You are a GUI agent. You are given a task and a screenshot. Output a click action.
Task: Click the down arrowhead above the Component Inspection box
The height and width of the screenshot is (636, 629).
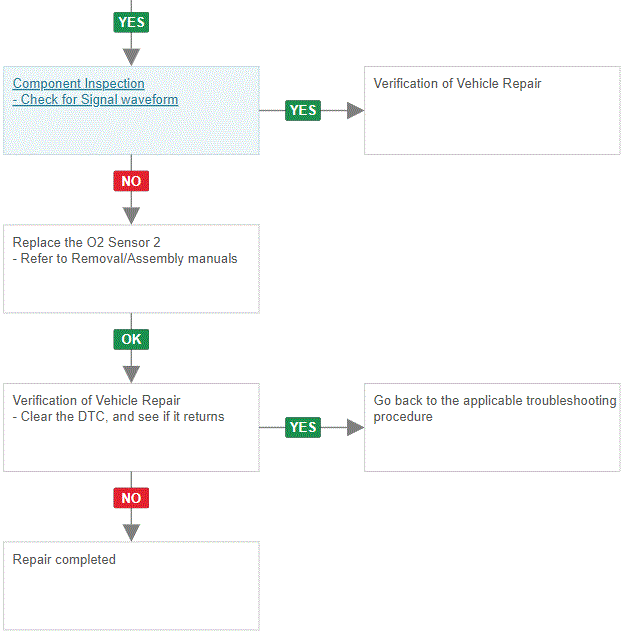coord(131,56)
